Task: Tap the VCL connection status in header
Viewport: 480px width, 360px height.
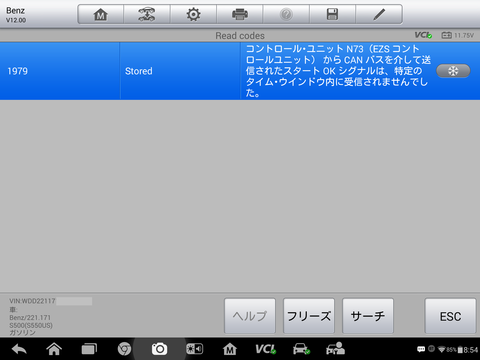Action: [x=423, y=35]
